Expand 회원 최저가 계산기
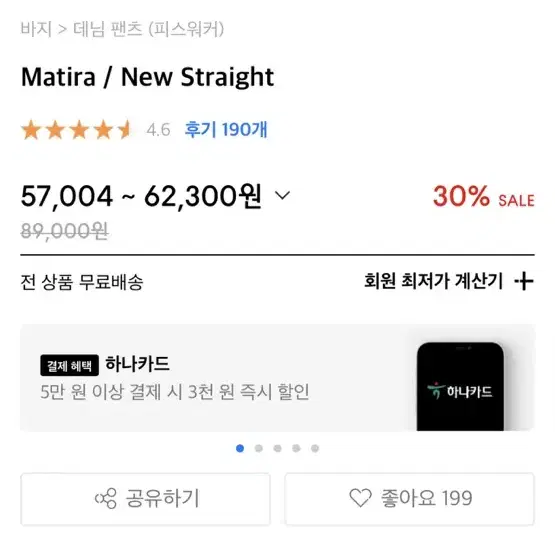The height and width of the screenshot is (555, 555). (x=449, y=281)
